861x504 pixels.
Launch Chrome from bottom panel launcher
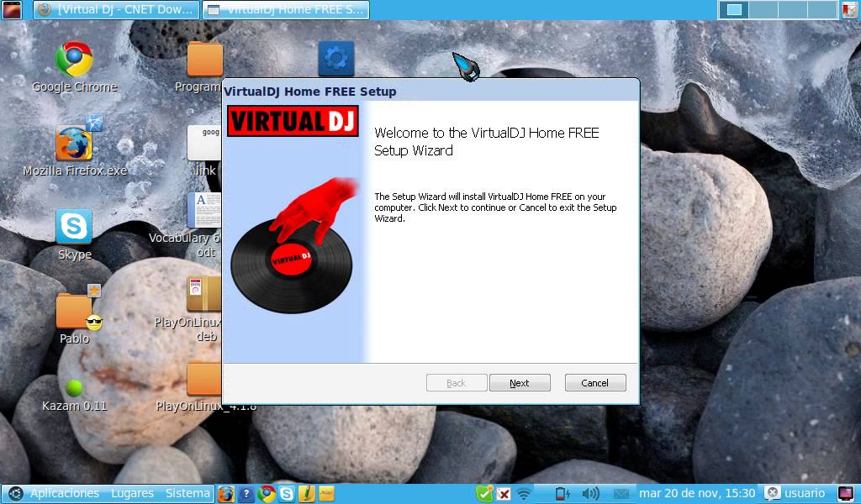coord(267,494)
